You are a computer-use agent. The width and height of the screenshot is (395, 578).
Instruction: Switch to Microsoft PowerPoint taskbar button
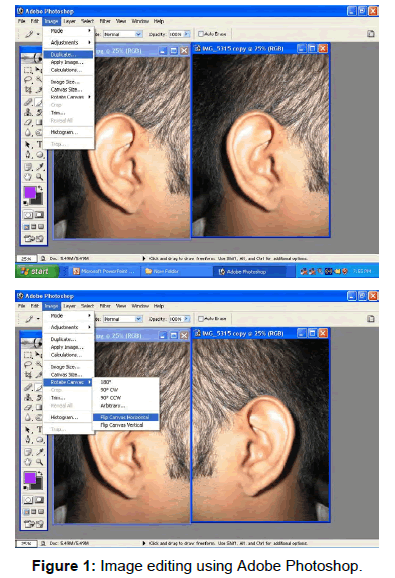pos(104,271)
